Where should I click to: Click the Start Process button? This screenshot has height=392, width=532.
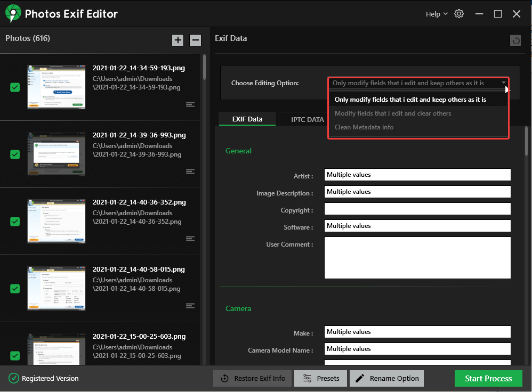[488, 378]
